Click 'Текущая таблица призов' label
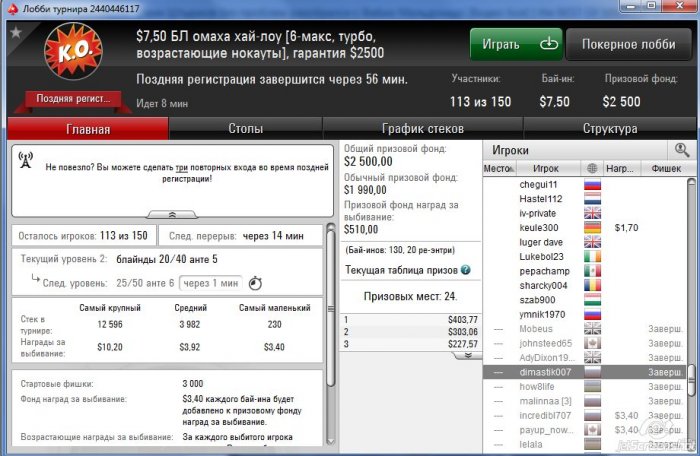The width and height of the screenshot is (700, 456). click(x=401, y=270)
